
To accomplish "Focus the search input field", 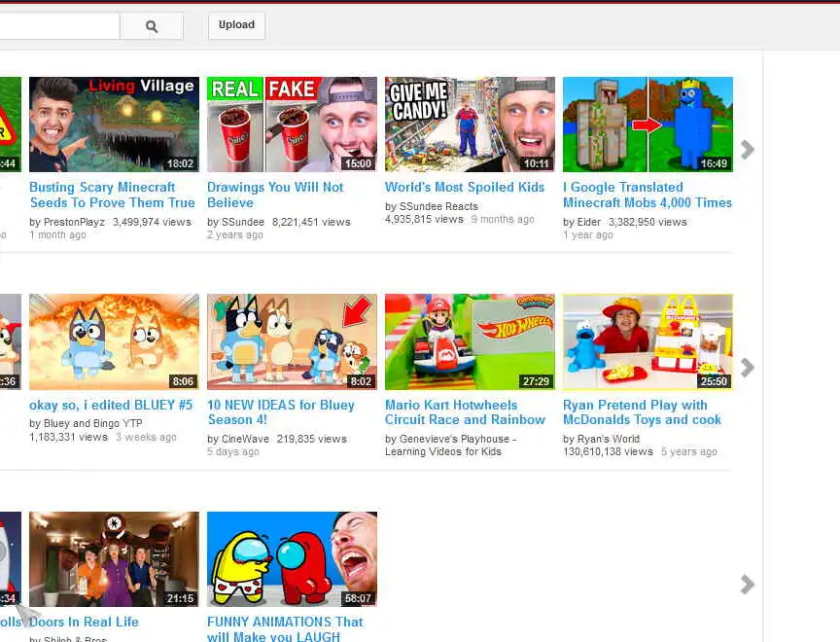I will tap(59, 25).
